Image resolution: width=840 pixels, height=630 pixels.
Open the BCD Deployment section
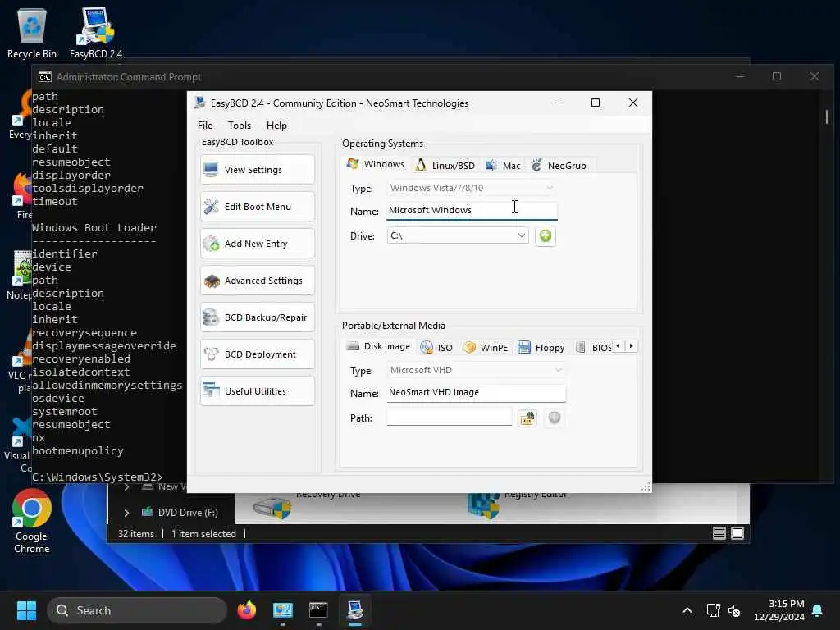257,354
